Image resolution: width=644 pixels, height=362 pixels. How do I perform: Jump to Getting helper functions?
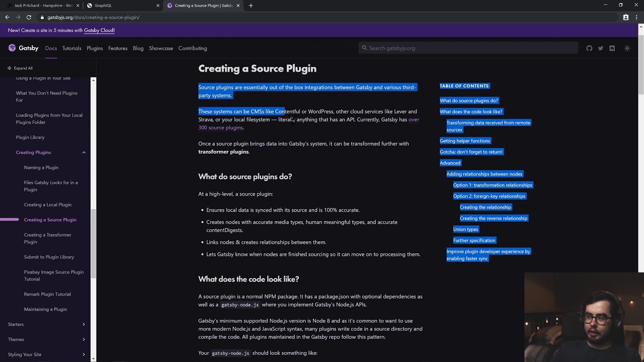click(x=465, y=141)
